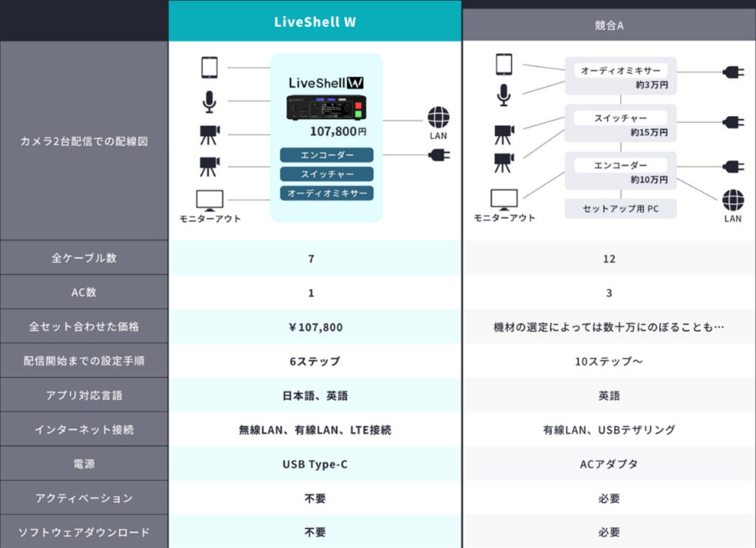This screenshot has height=548, width=756.
Task: Click the microphone icon in 競合A diagram
Action: point(504,95)
